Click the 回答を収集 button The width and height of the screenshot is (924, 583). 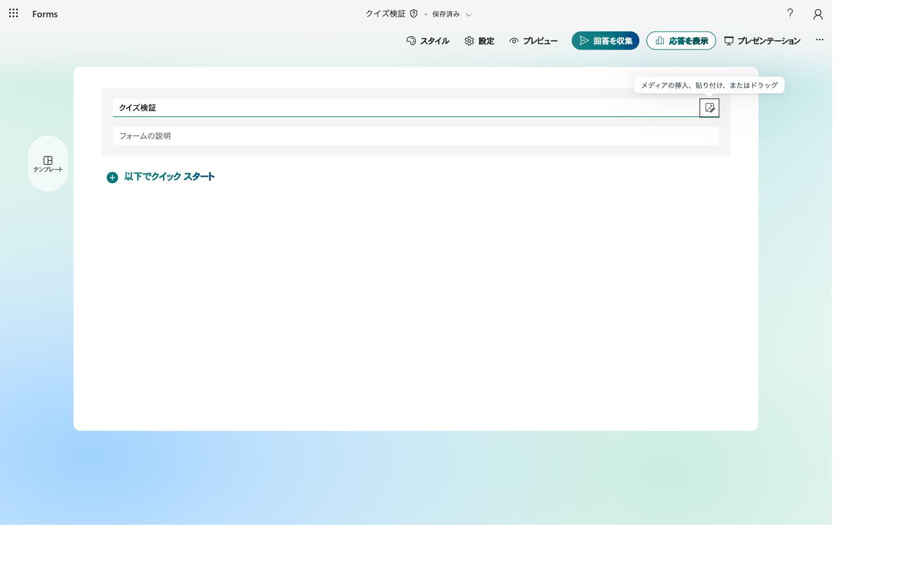pyautogui.click(x=605, y=41)
